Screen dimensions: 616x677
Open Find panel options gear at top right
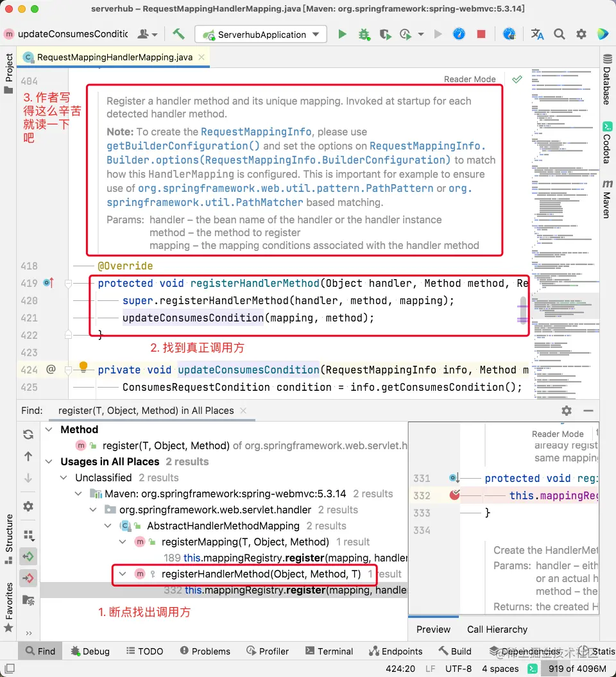click(x=567, y=411)
